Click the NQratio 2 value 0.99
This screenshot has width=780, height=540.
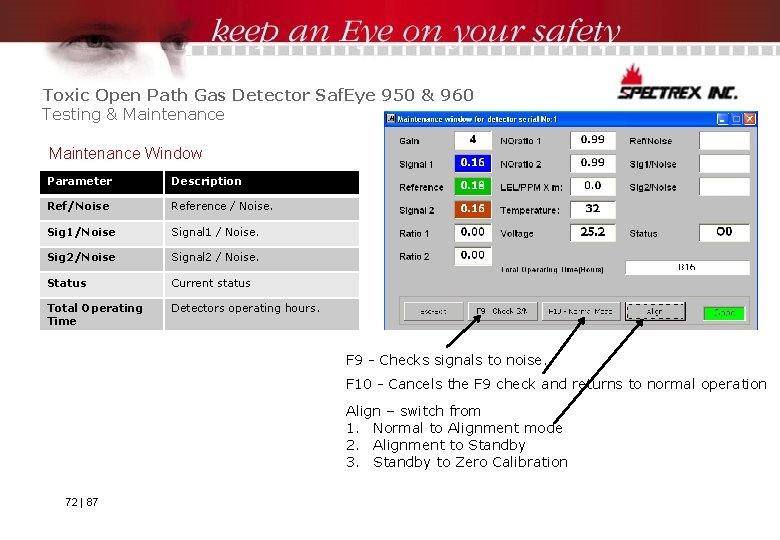coord(592,163)
